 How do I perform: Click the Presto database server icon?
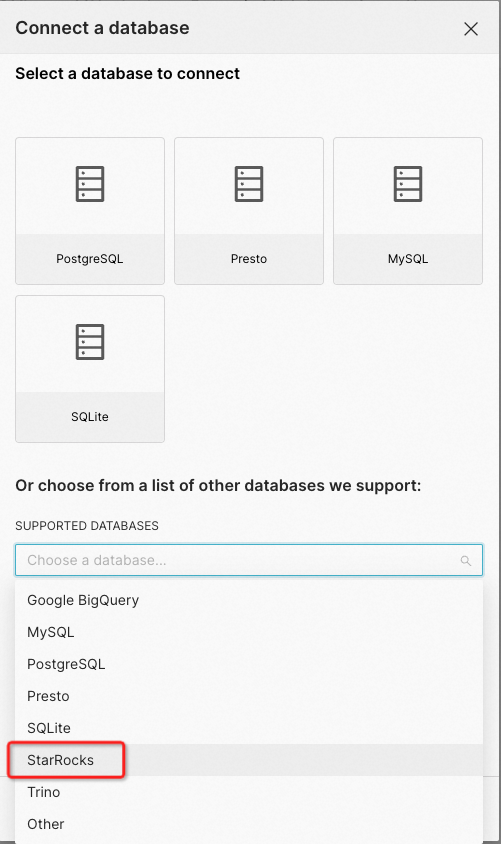point(249,184)
